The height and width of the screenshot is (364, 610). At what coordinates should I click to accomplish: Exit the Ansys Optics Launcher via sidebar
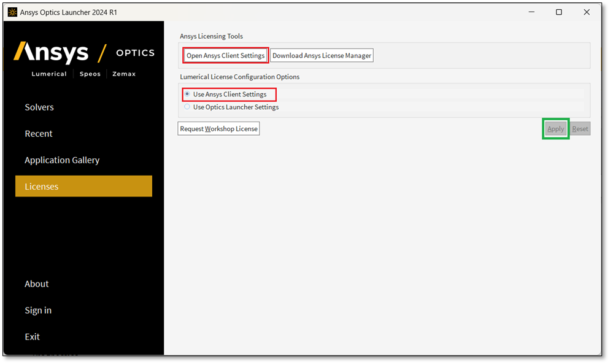33,337
